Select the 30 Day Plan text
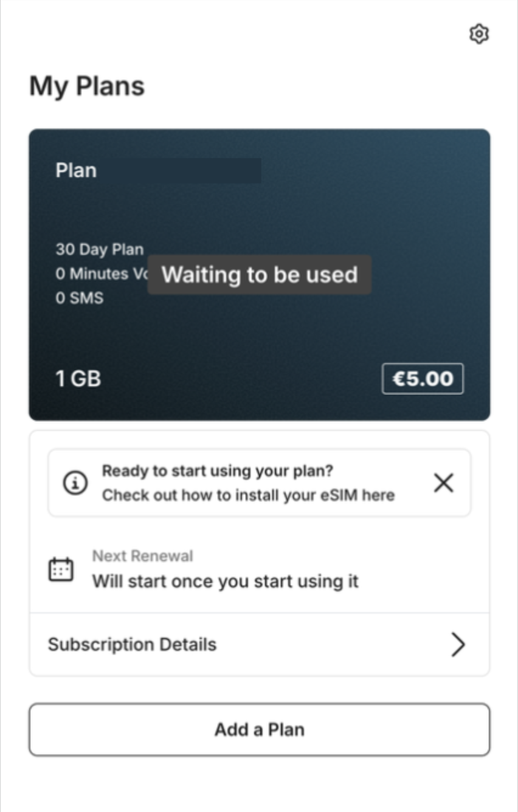518x812 pixels. click(x=100, y=249)
